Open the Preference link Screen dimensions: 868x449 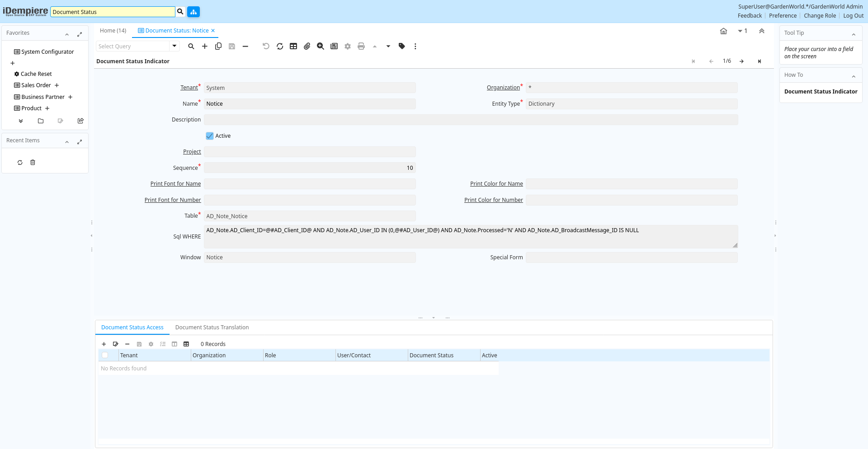point(783,16)
